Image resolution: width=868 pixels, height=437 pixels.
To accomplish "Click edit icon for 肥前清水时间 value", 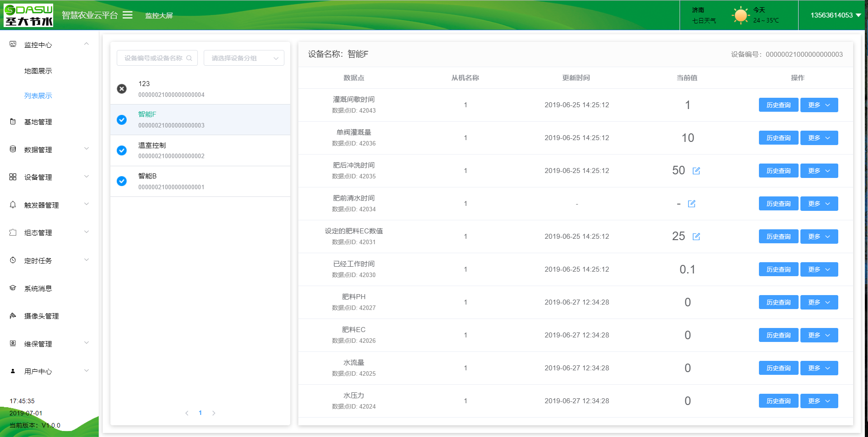I will [692, 204].
